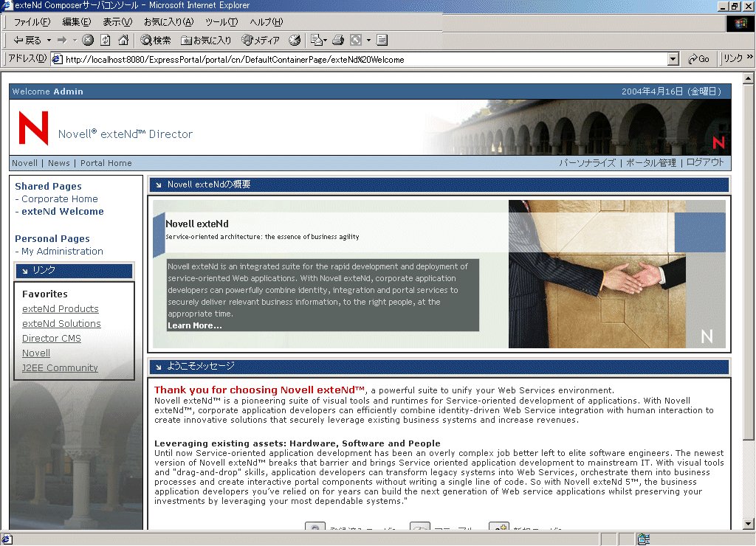Go back with the 戻る arrow button

click(27, 41)
